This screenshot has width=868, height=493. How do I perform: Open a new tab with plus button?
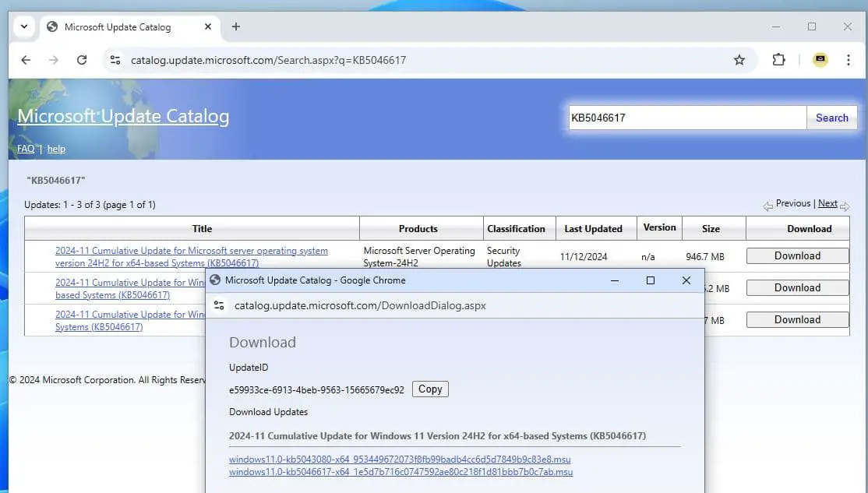(236, 26)
